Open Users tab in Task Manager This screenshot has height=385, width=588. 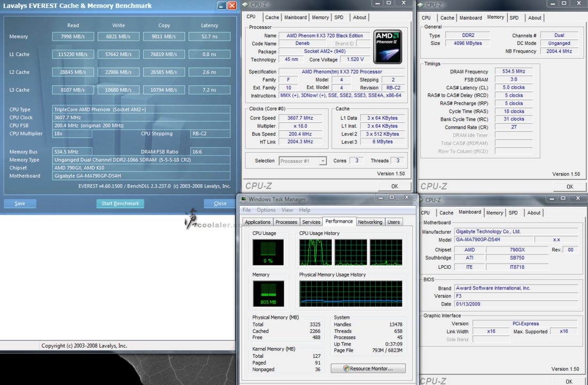point(393,222)
